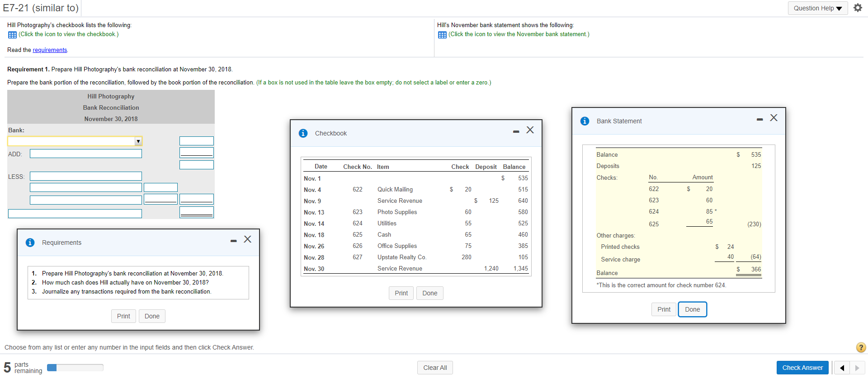Click check No. 624 in bank statement
The image size is (868, 378).
[x=654, y=212]
